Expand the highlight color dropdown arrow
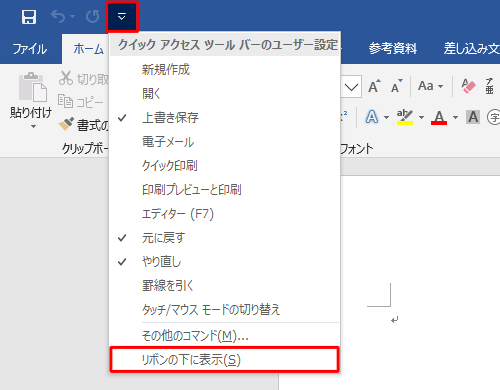 click(x=421, y=117)
